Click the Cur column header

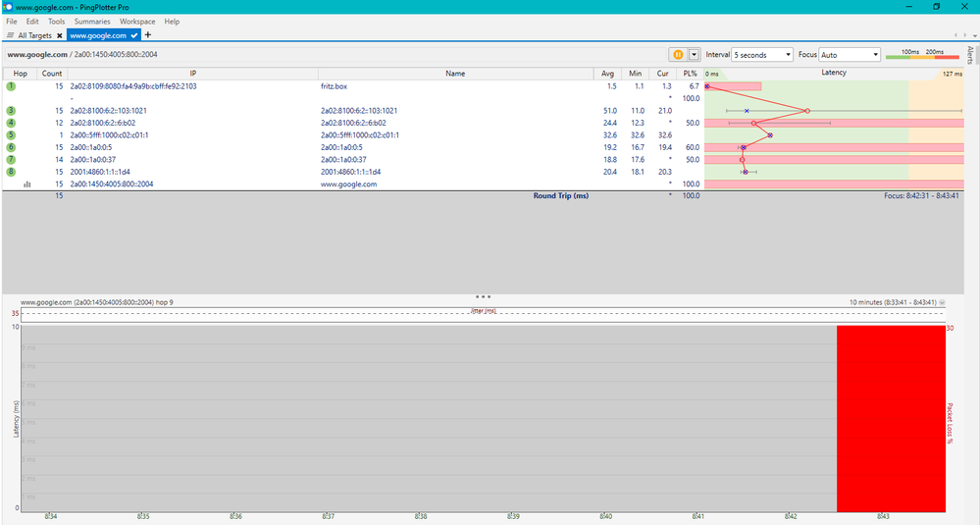pyautogui.click(x=662, y=74)
